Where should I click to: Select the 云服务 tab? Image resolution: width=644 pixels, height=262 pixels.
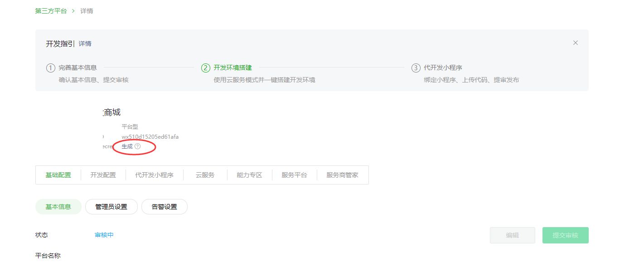pyautogui.click(x=205, y=175)
